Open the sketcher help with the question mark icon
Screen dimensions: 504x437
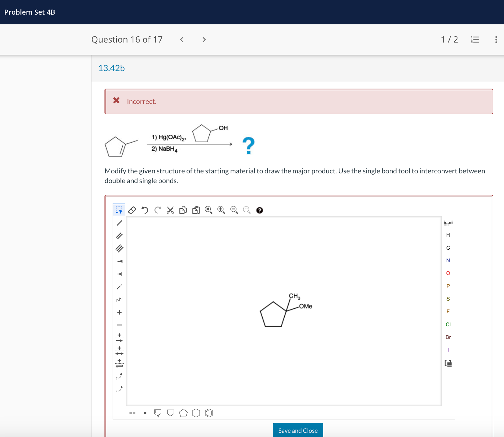click(260, 210)
